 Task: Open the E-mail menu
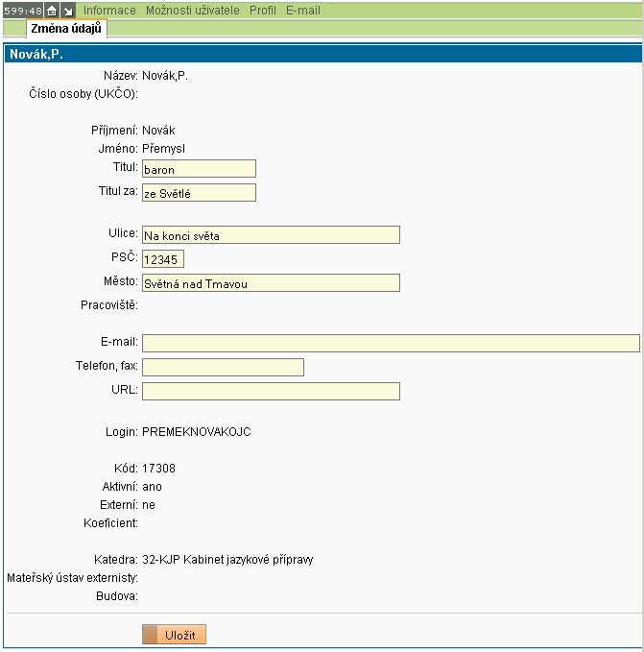pos(303,11)
